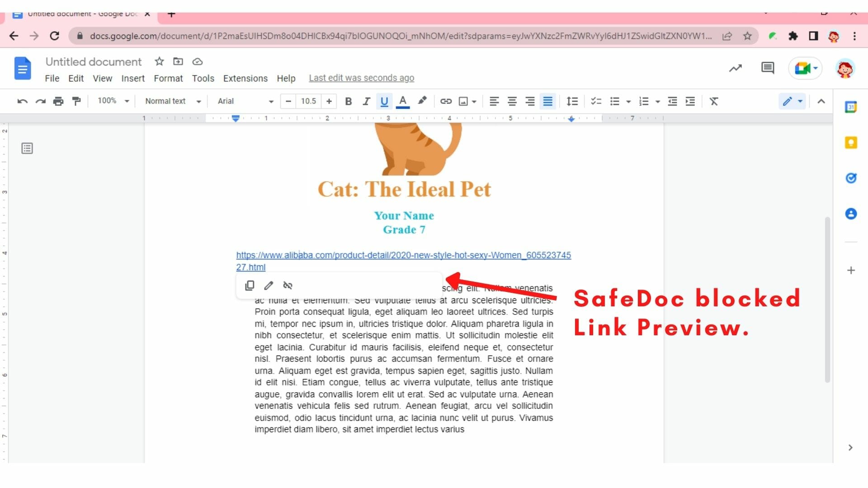The width and height of the screenshot is (868, 488).
Task: Open the Format menu
Action: coord(168,78)
